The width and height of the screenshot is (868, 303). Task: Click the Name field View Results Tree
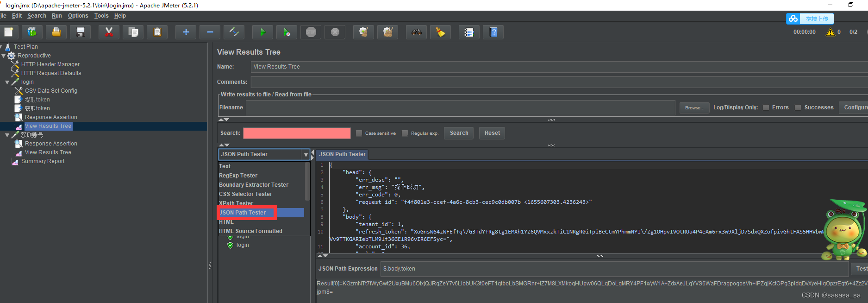pyautogui.click(x=559, y=67)
